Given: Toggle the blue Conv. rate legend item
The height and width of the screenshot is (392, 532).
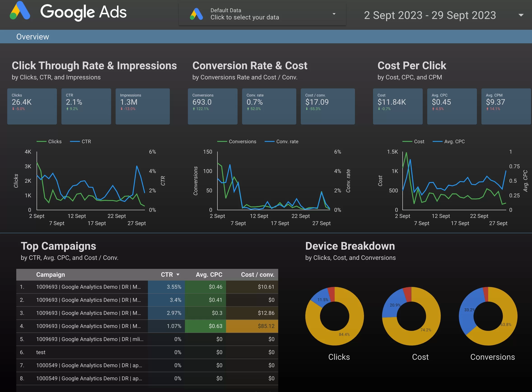Looking at the screenshot, I should 281,141.
